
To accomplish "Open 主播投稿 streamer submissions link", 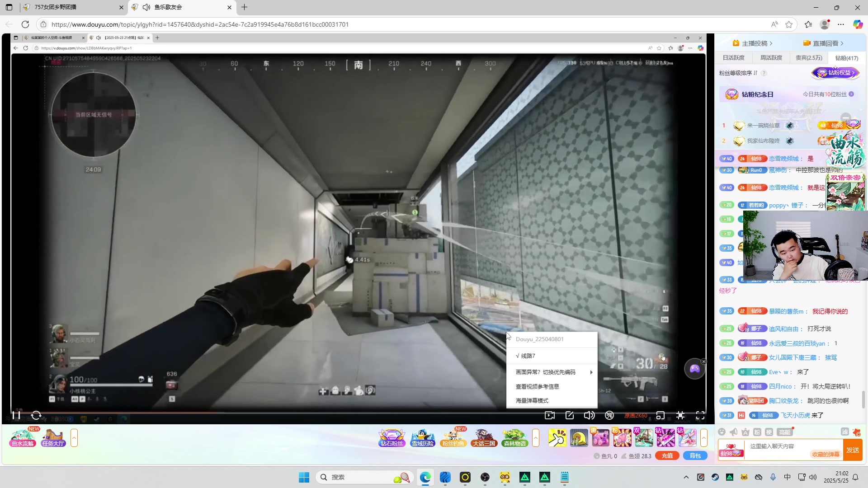I will [x=753, y=43].
